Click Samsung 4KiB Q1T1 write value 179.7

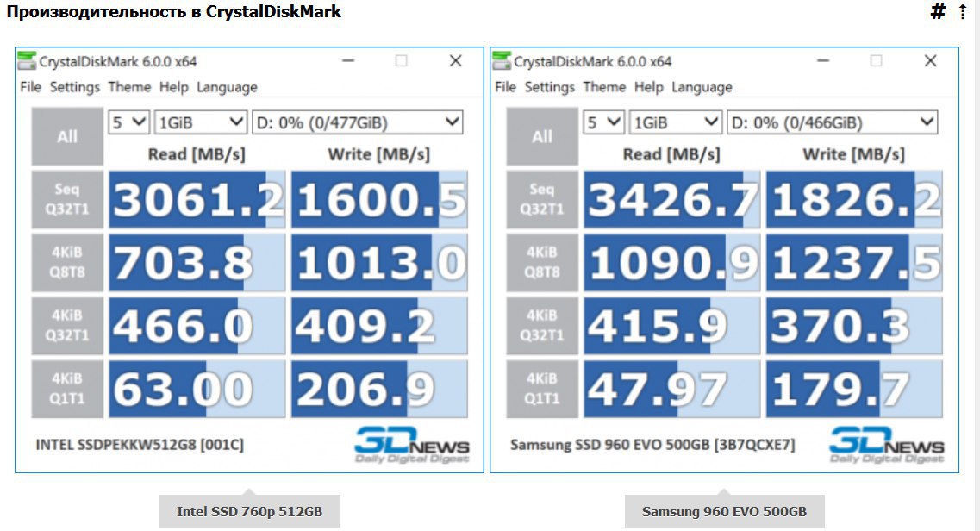[x=854, y=389]
